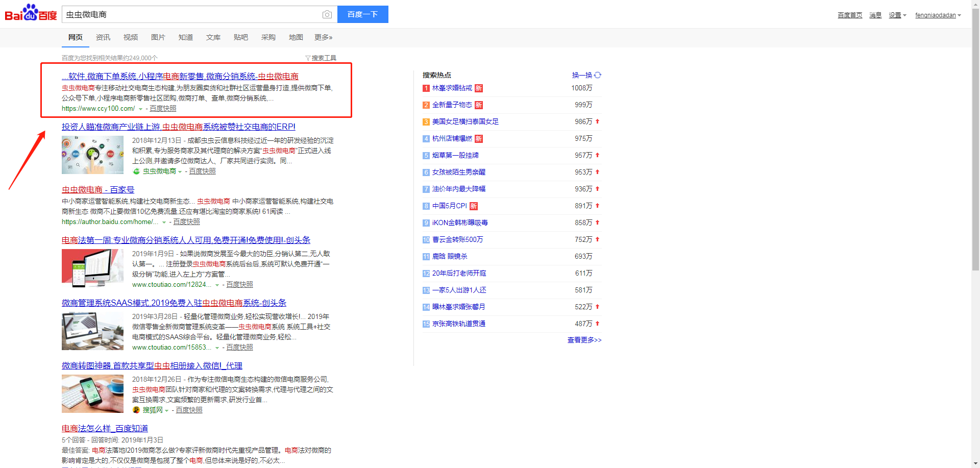Screen dimensions: 980x468
Task: Open the 消息 link
Action: coord(875,15)
